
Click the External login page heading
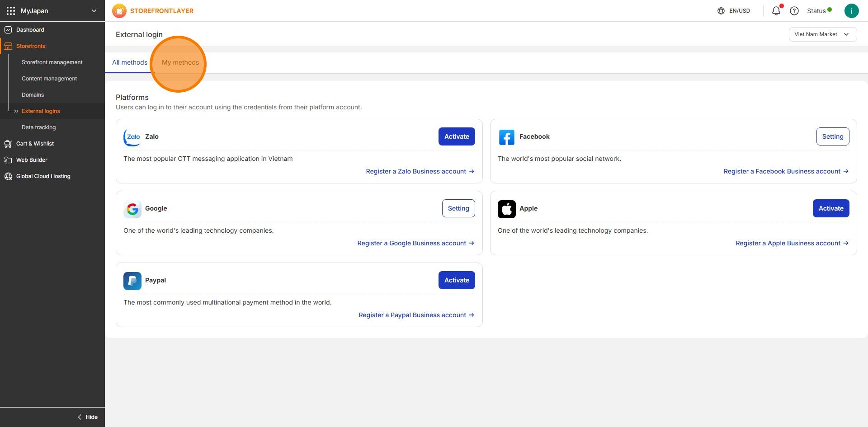point(139,34)
